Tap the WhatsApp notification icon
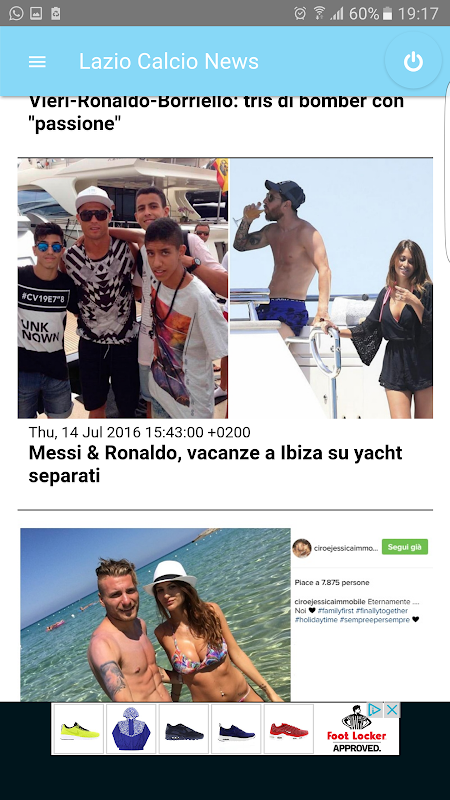The width and height of the screenshot is (450, 800). click(16, 13)
